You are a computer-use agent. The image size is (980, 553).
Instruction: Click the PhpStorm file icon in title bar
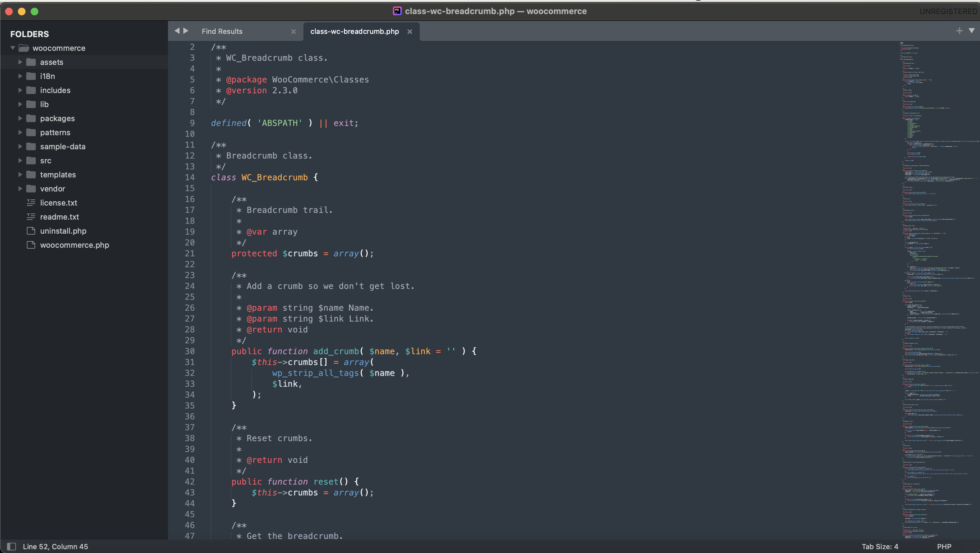[397, 11]
